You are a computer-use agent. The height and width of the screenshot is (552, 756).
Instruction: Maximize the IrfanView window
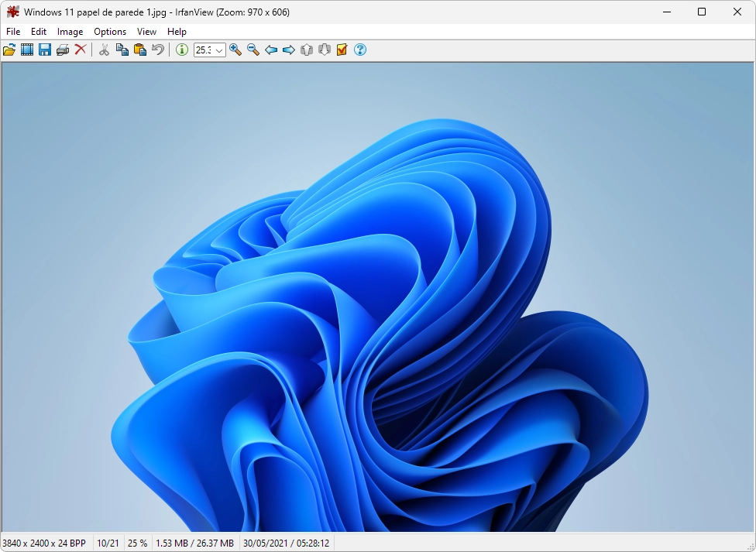pyautogui.click(x=702, y=12)
